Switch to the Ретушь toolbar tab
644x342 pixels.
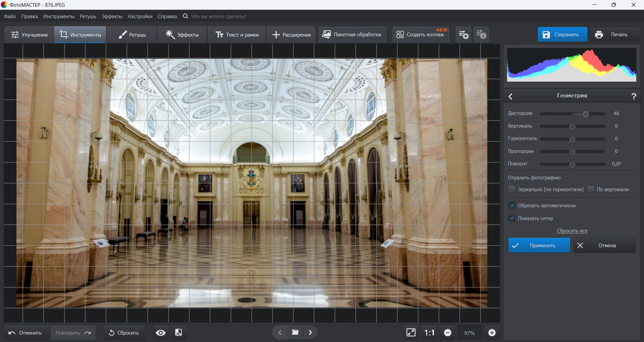point(132,35)
